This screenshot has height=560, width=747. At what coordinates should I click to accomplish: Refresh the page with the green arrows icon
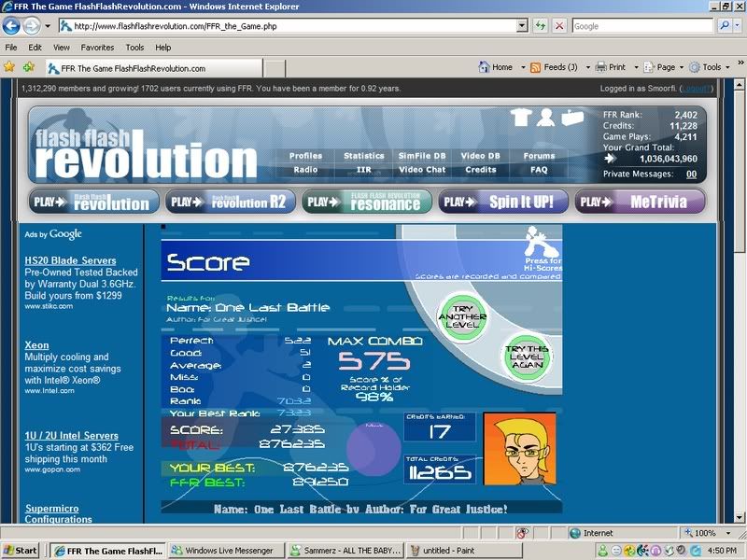point(541,26)
